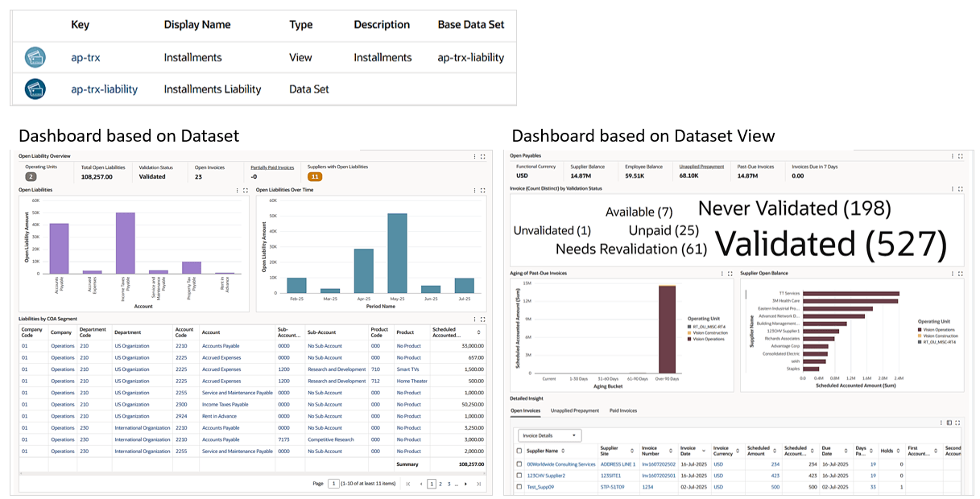Viewport: 980px width, 499px height.
Task: Click the Invoice Date sort chevron
Action: pos(704,450)
